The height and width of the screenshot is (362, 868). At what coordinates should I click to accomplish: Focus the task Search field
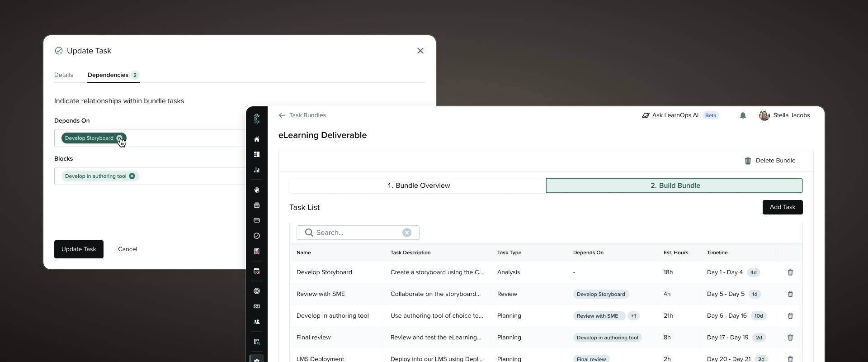pyautogui.click(x=358, y=233)
